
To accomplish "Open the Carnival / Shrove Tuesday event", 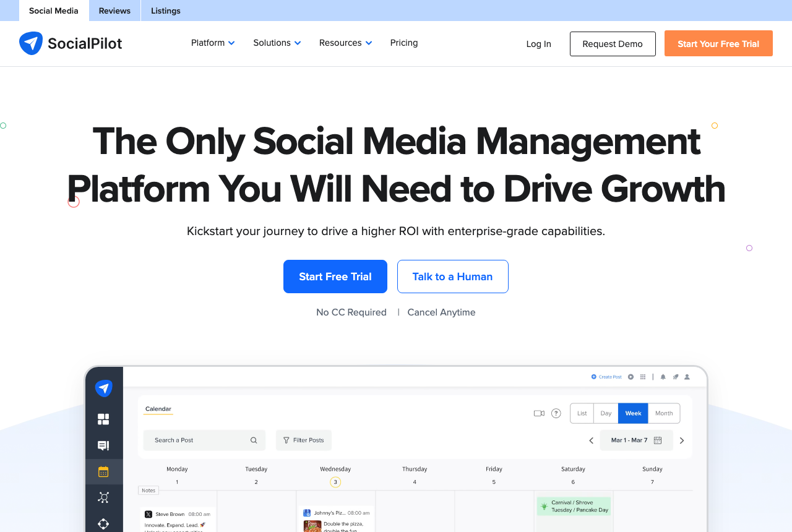I will point(574,506).
